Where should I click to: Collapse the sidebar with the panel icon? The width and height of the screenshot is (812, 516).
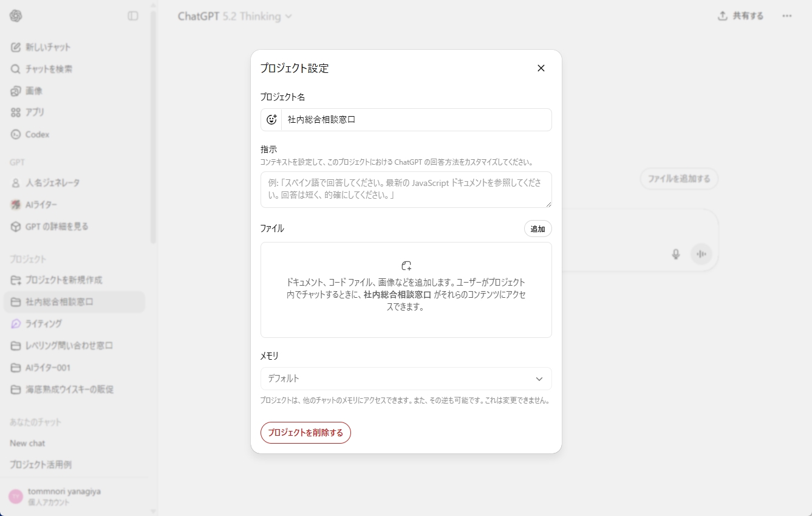click(x=133, y=16)
